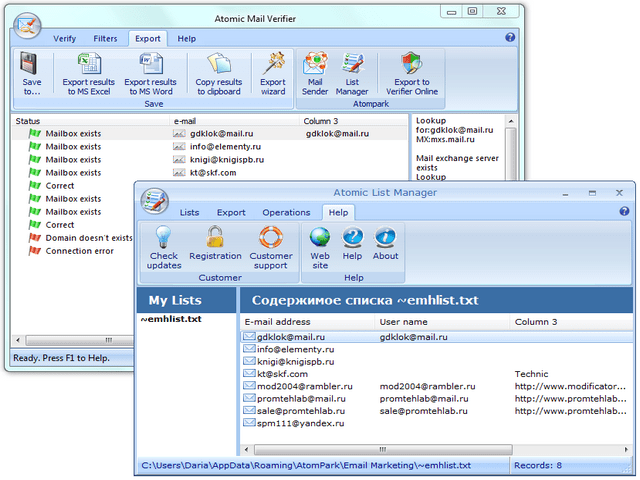Screen dimensions: 640x480
Task: Select ~emhlist.txt in My Lists
Action: tap(169, 319)
